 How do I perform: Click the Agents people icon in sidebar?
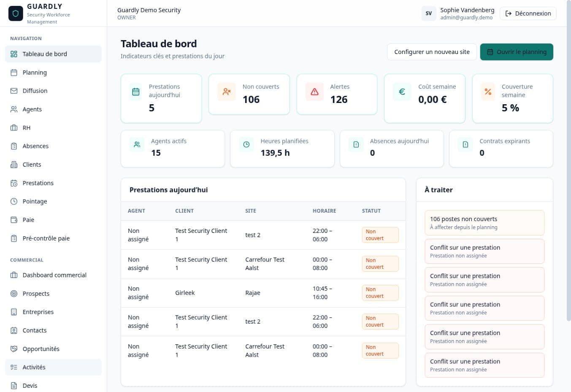pyautogui.click(x=14, y=109)
